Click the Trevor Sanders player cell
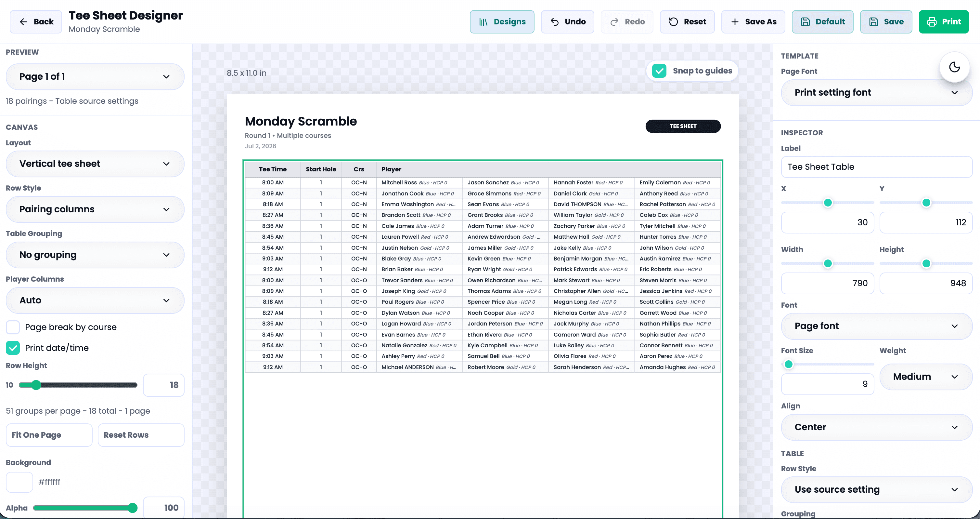Screen dimensions: 980x519 click(x=419, y=281)
